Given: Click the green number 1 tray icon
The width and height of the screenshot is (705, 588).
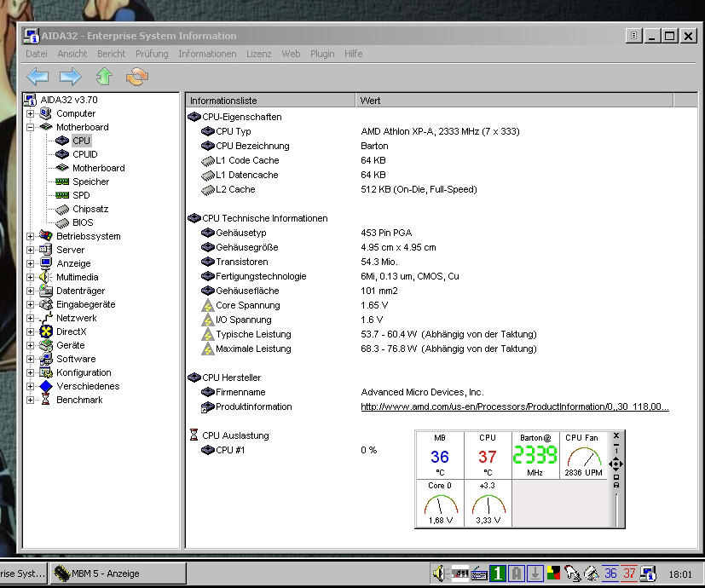Looking at the screenshot, I should 497,574.
